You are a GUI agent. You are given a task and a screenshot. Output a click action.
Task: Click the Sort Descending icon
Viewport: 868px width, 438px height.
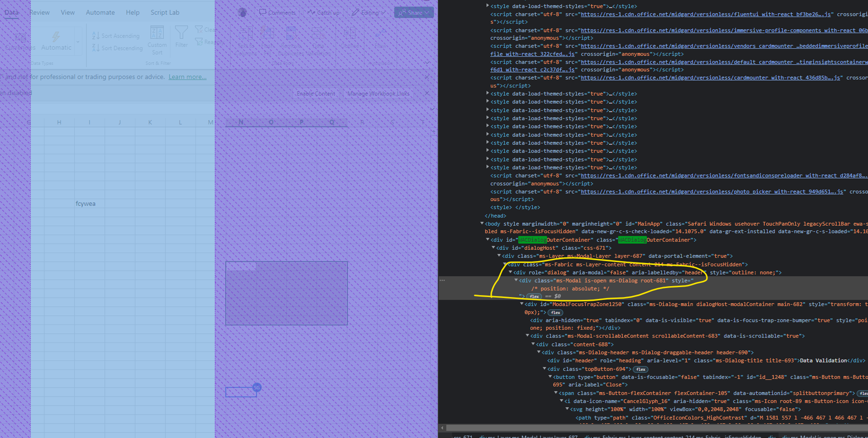(96, 48)
